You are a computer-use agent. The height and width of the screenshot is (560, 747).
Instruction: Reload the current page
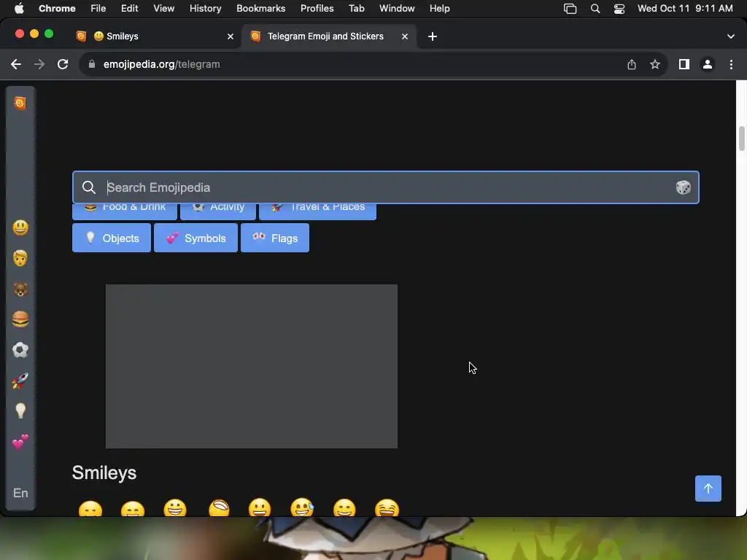[x=63, y=64]
